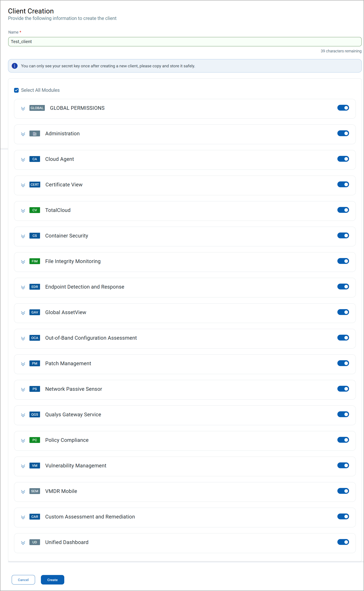Toggle the TotalCloud module switch
364x591 pixels.
pyautogui.click(x=343, y=210)
